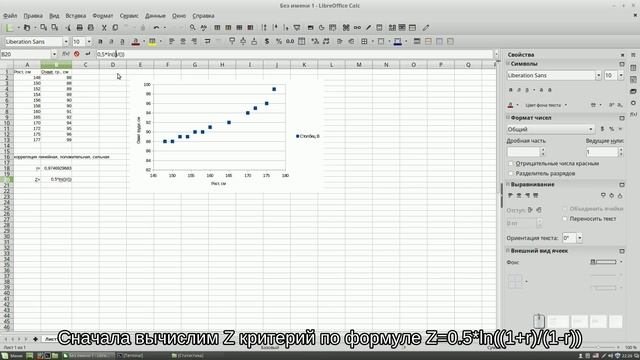Collapse the 'Выравнивание' sidebar section
Screen dimensions: 640x360
tap(508, 184)
